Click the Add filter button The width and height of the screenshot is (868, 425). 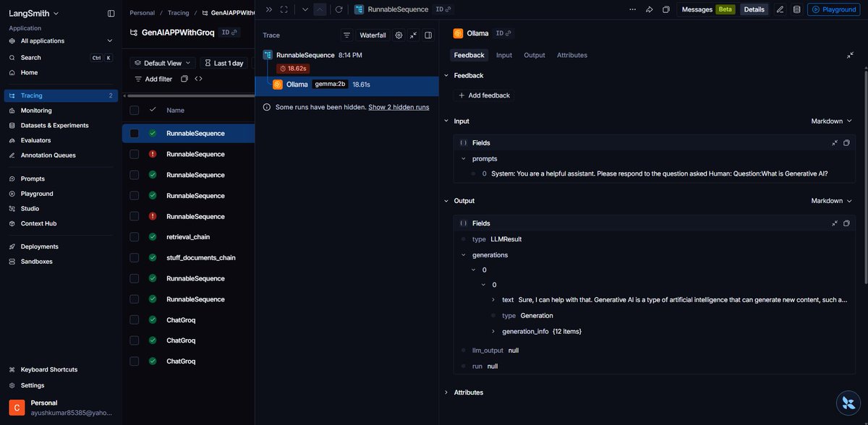click(x=153, y=79)
